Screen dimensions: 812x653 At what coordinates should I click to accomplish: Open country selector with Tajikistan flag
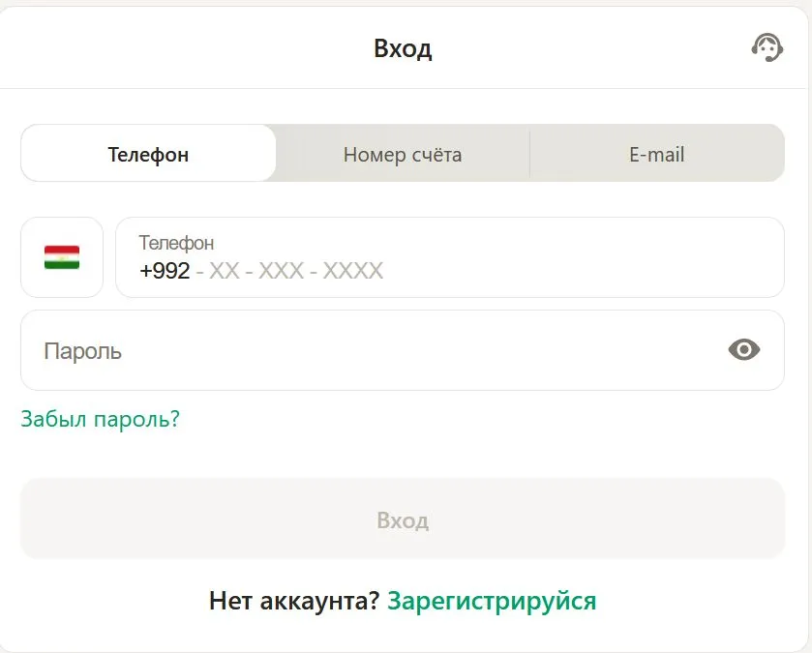point(62,257)
